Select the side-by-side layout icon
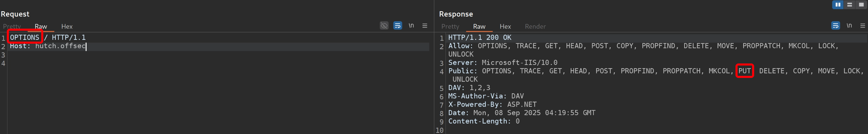The height and width of the screenshot is (134, 868). tap(838, 5)
